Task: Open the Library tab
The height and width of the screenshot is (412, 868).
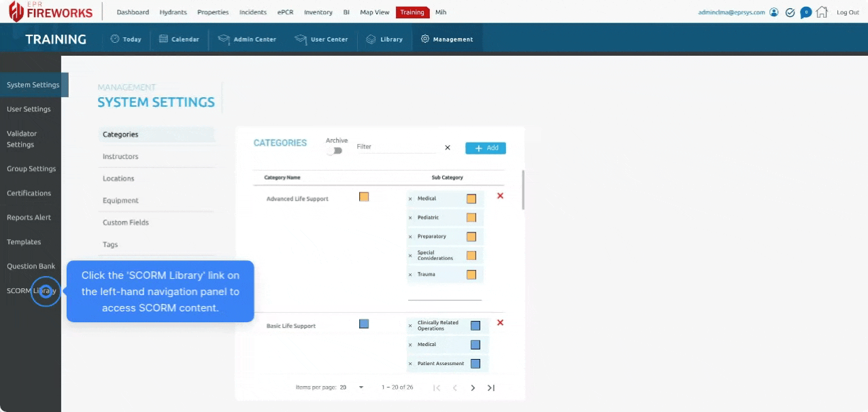Action: click(384, 39)
